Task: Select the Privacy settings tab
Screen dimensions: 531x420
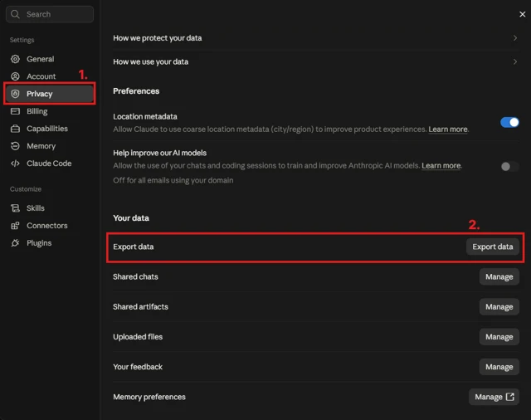Action: pos(50,94)
